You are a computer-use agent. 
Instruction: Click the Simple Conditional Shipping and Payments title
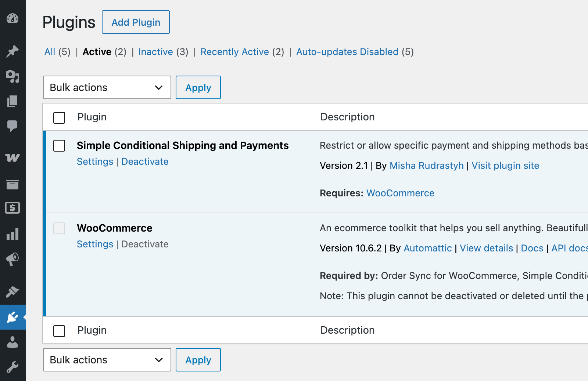click(x=183, y=145)
